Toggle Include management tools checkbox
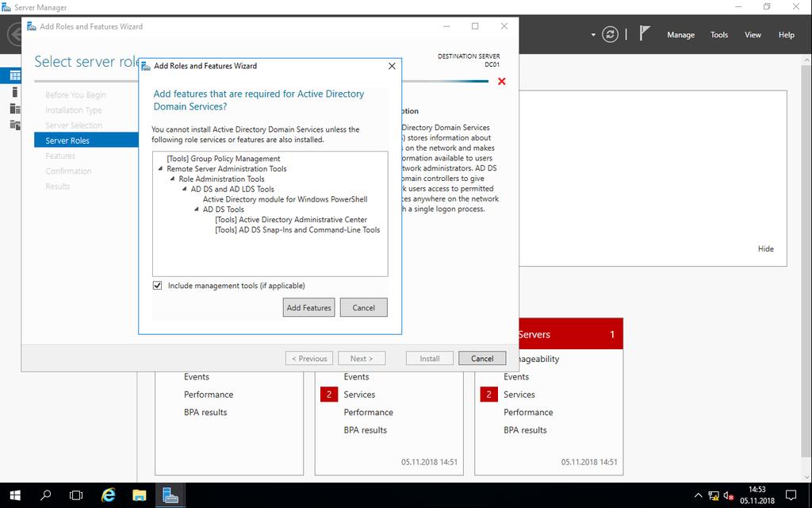812x508 pixels. point(158,286)
